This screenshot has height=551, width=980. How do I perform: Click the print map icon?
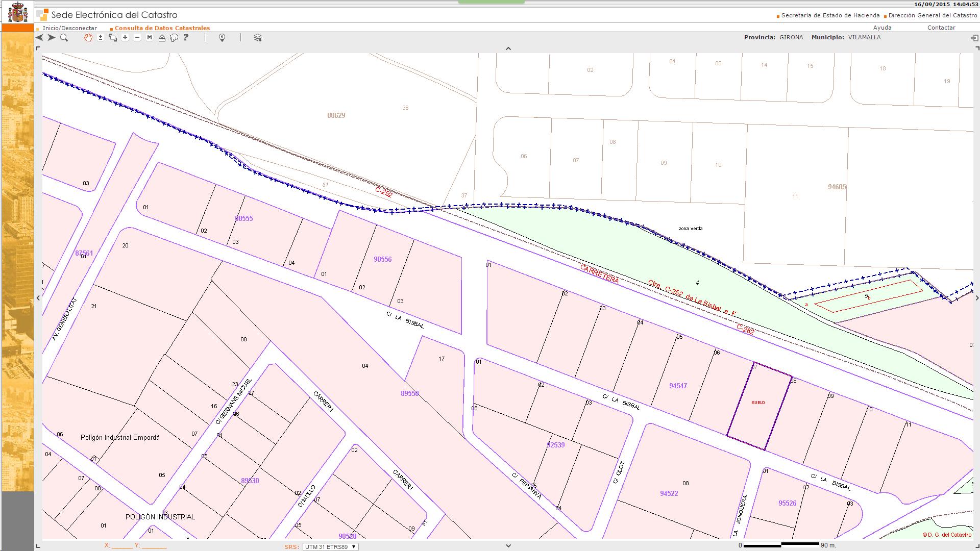pyautogui.click(x=174, y=38)
